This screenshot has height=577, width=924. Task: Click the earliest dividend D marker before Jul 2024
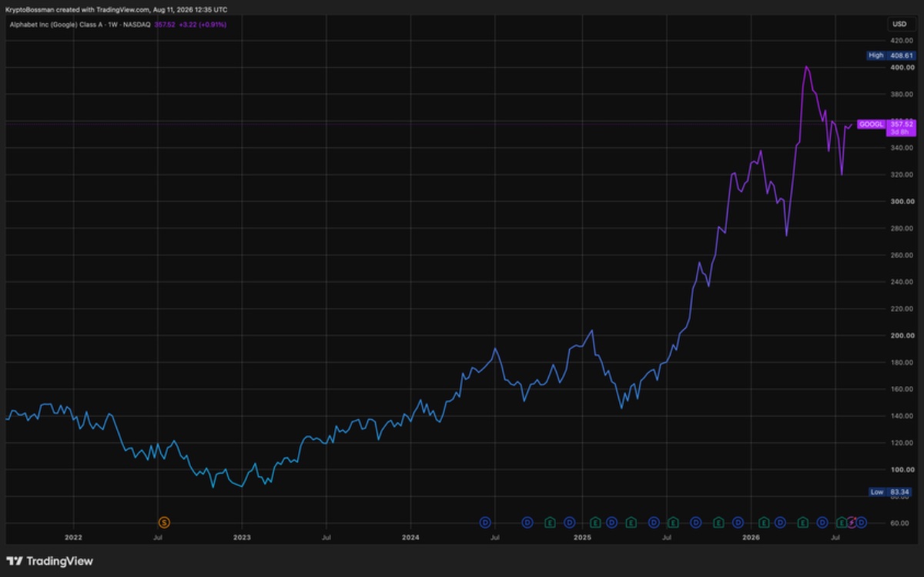pyautogui.click(x=485, y=522)
